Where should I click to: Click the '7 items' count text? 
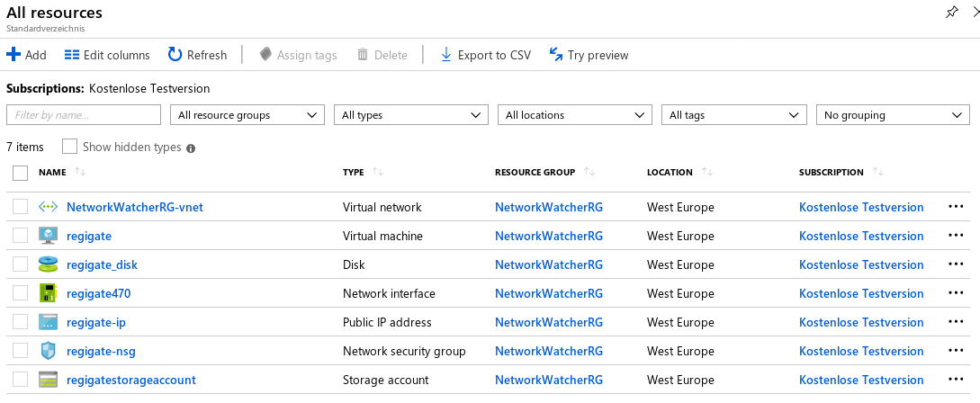(x=25, y=147)
